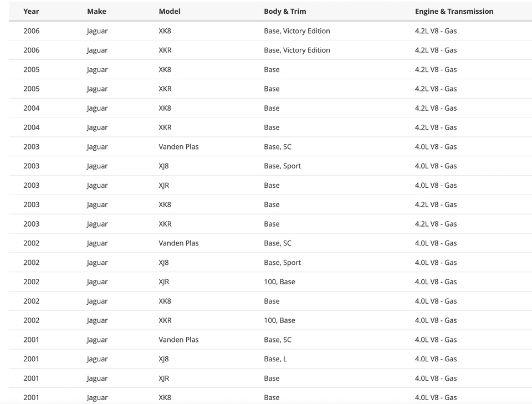Image resolution: width=532 pixels, height=404 pixels.
Task: Click the Year column header
Action: (31, 11)
